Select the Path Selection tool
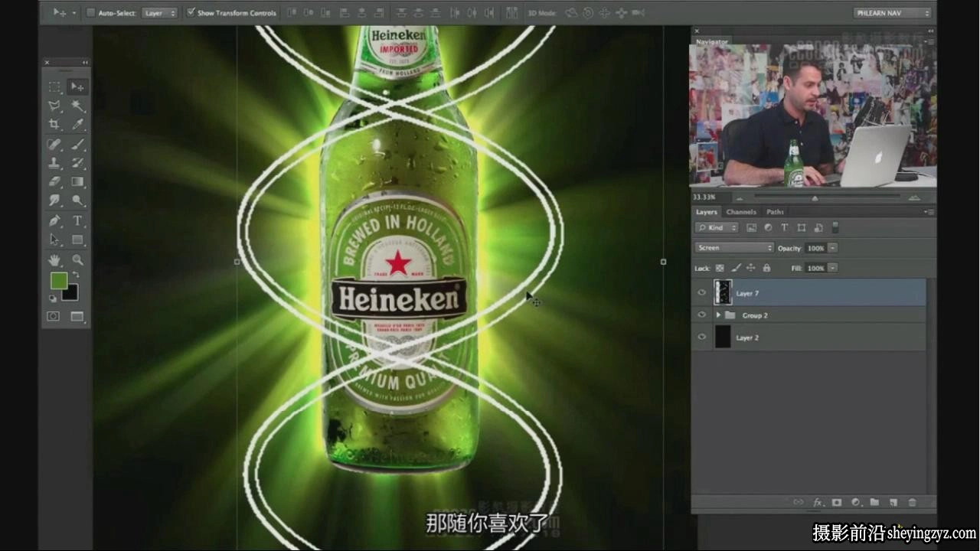980x551 pixels. tap(54, 240)
